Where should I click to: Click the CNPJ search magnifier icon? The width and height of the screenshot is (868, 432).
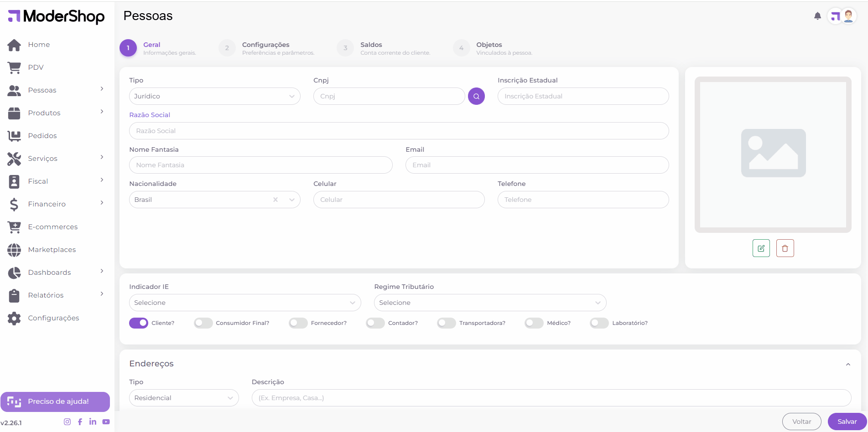476,96
